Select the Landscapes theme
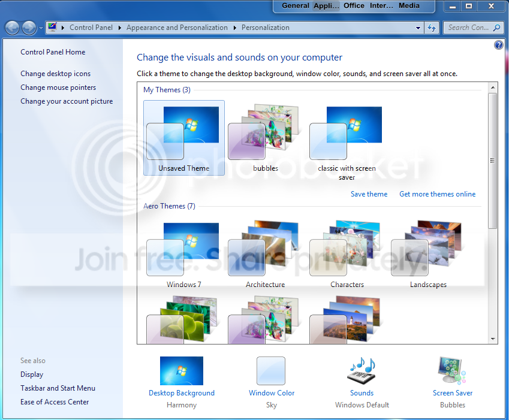This screenshot has height=420, width=509. click(x=428, y=254)
